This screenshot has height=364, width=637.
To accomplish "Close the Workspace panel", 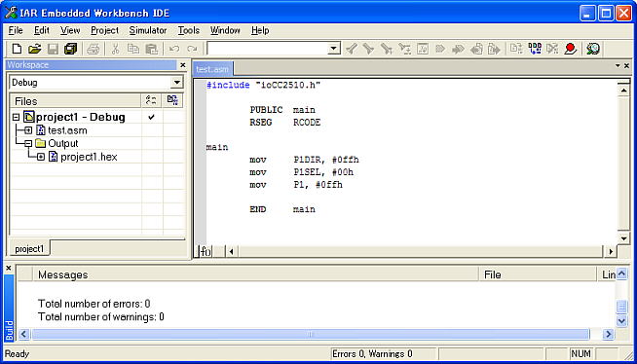I will [183, 65].
